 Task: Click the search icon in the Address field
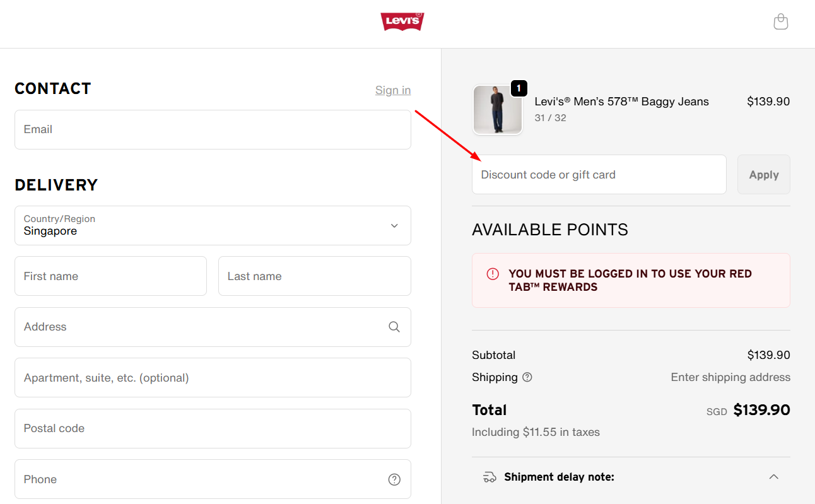[394, 327]
